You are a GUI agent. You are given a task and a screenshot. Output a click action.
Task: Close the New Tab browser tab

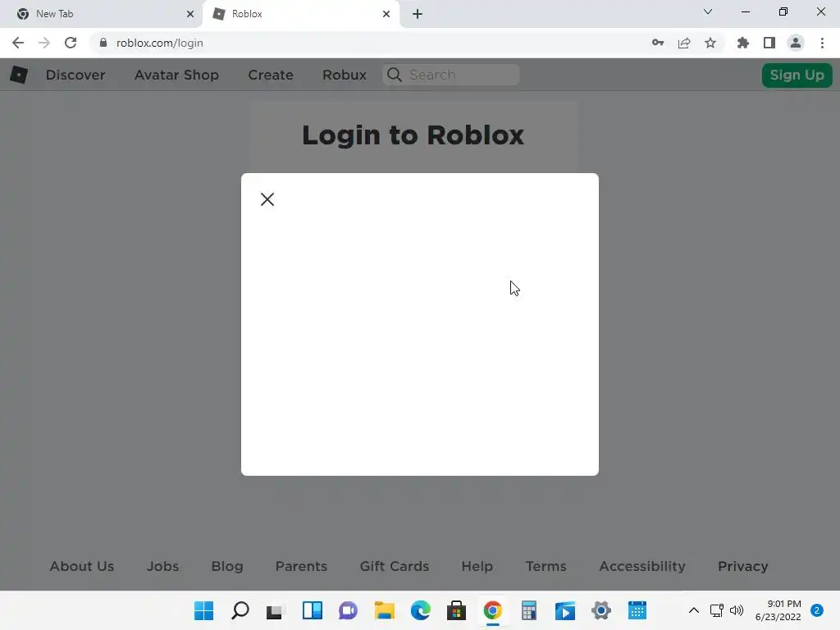click(190, 14)
